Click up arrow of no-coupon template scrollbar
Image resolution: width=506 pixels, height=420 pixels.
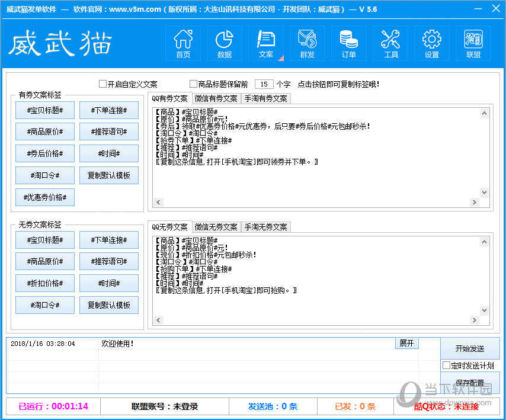484,242
